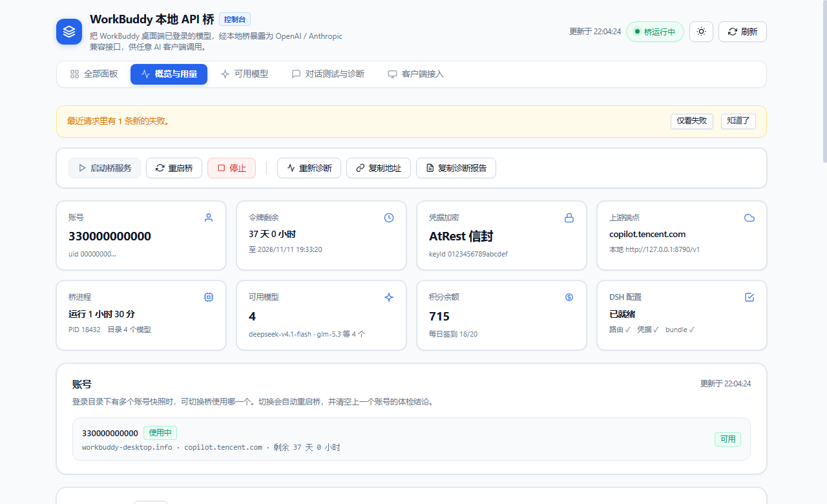Click the lock icon on the 凭据加密 card

pyautogui.click(x=569, y=218)
